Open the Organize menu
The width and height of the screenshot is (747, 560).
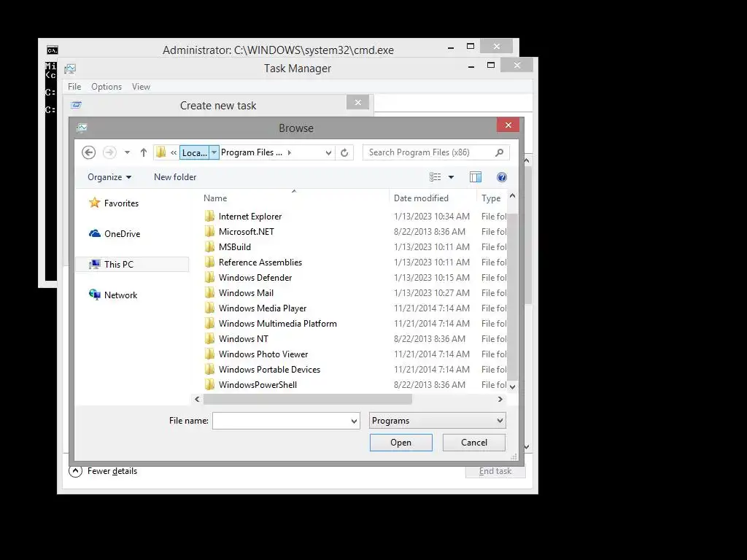(109, 177)
